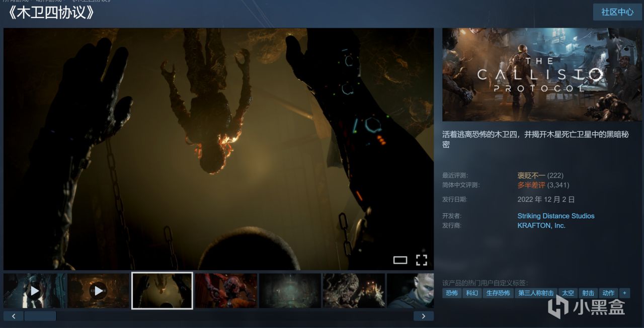Viewport: 644px width, 328px height.
Task: Click the recent review count (222)
Action: point(555,175)
